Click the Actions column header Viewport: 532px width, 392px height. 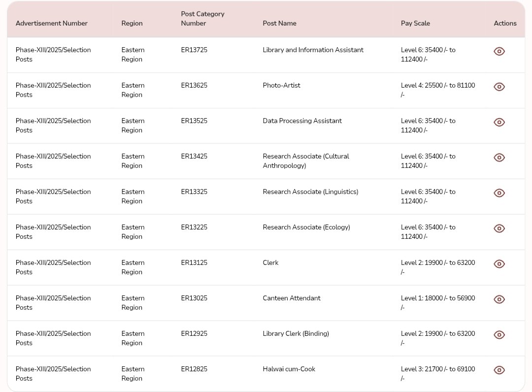point(505,23)
